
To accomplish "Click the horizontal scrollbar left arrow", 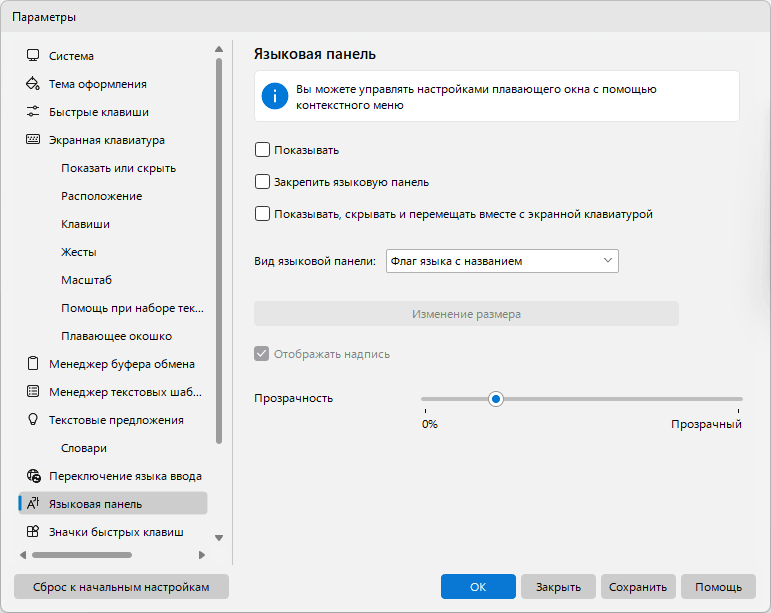I will [x=23, y=555].
